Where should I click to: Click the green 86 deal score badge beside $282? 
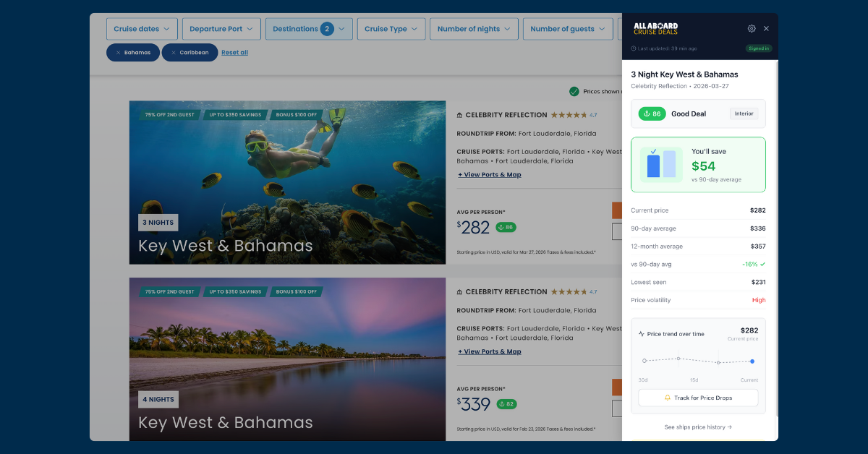(x=506, y=227)
